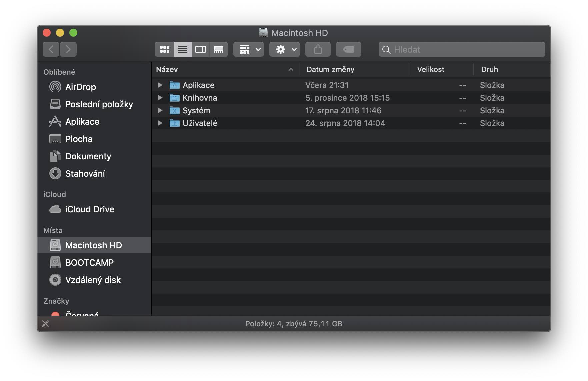Click the Značky sidebar heading
Viewport: 588px width, 381px height.
click(56, 301)
